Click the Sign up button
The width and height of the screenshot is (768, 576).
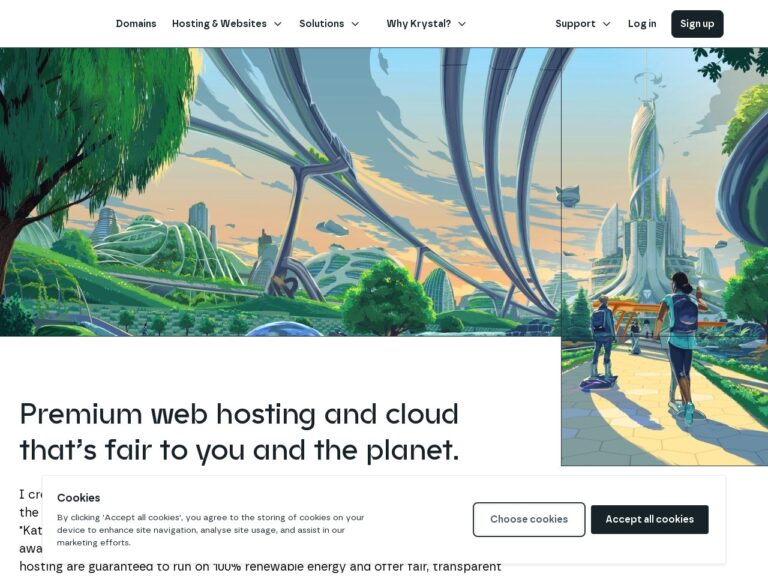(x=697, y=24)
